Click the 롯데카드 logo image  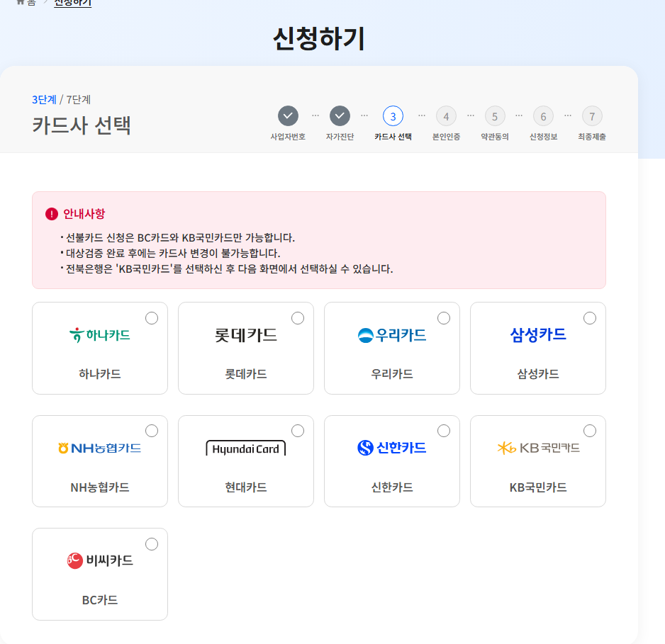click(246, 335)
